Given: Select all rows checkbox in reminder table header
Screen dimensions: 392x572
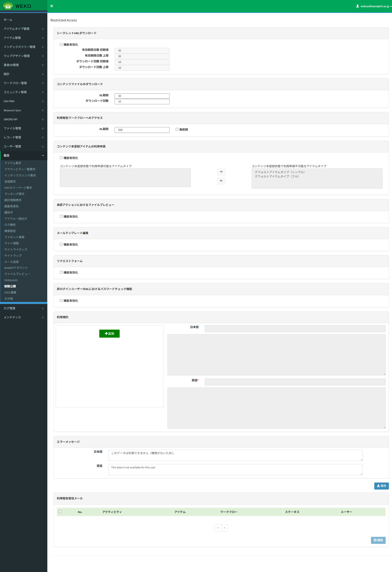Looking at the screenshot, I should 60,512.
